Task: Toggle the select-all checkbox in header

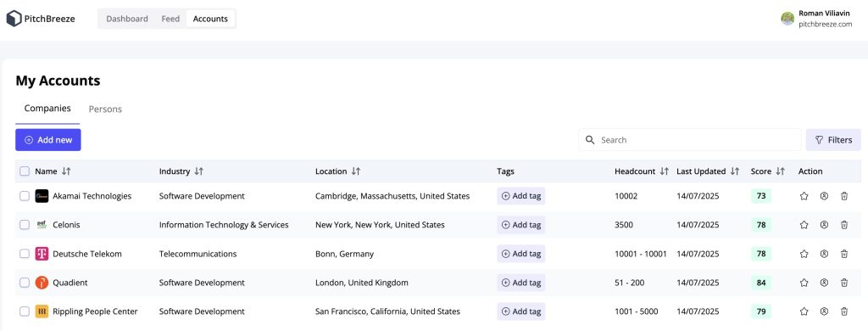Action: point(25,171)
